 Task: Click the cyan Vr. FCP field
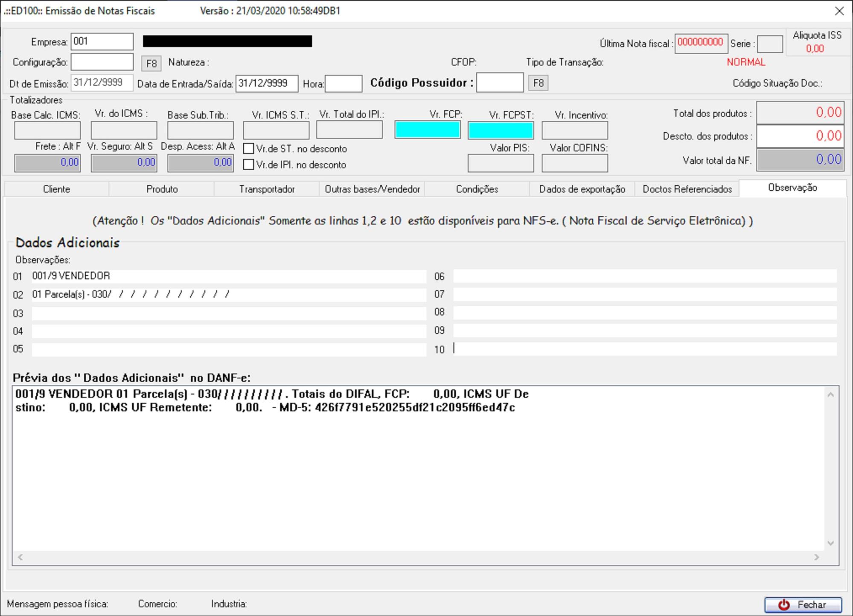(427, 130)
